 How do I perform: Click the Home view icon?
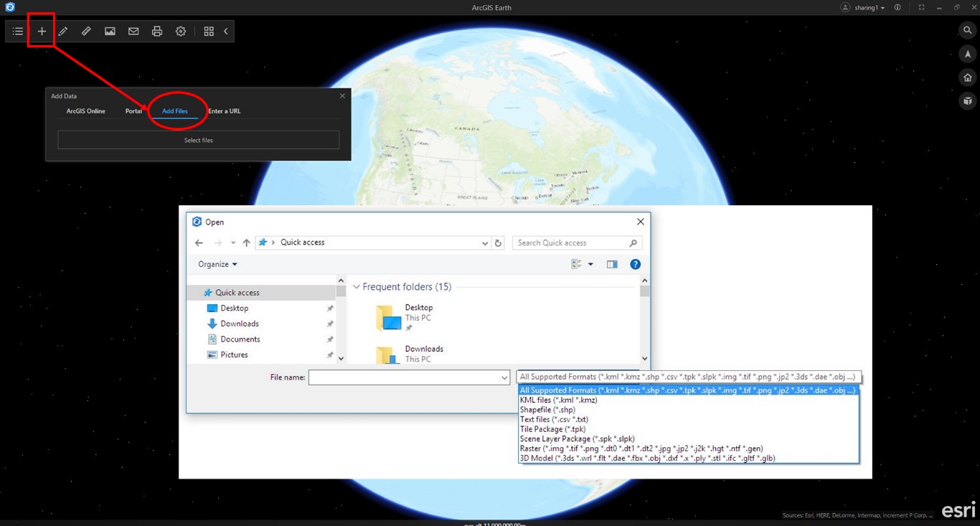968,78
